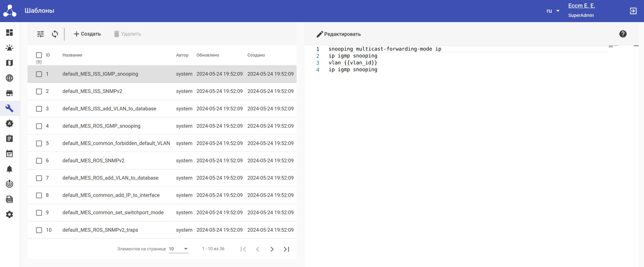This screenshot has width=644, height=267.
Task: Click the Создать button
Action: (87, 34)
